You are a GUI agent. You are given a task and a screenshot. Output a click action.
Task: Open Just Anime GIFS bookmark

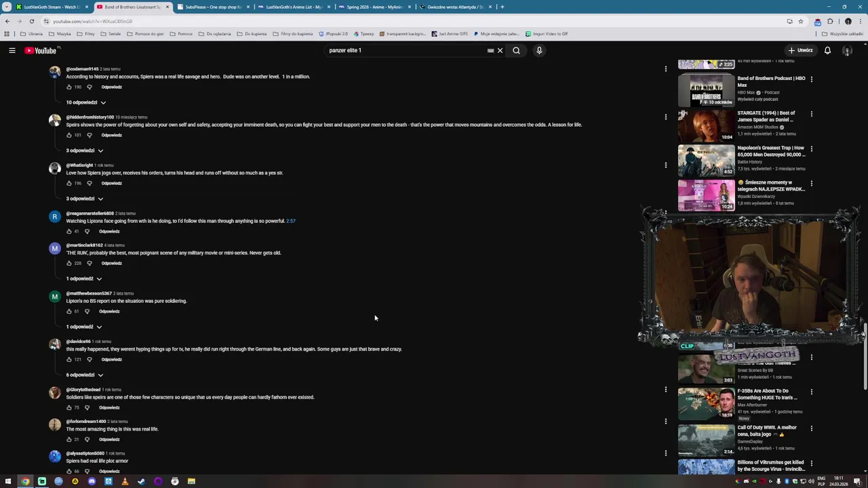pyautogui.click(x=450, y=34)
